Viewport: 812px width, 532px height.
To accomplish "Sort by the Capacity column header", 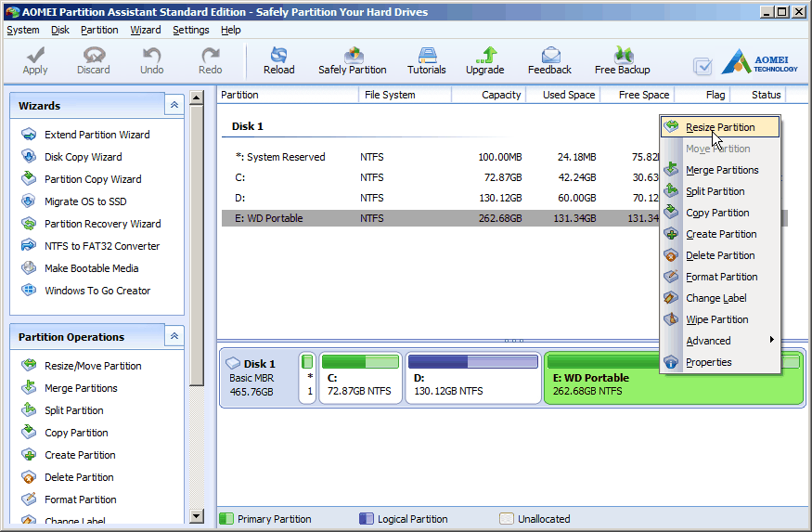I will (x=489, y=95).
